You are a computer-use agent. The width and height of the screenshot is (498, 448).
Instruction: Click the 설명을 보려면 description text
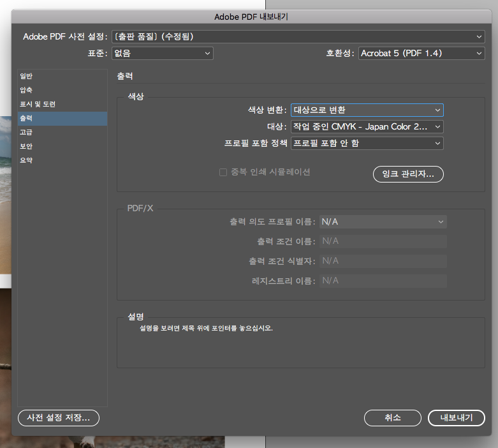click(206, 328)
